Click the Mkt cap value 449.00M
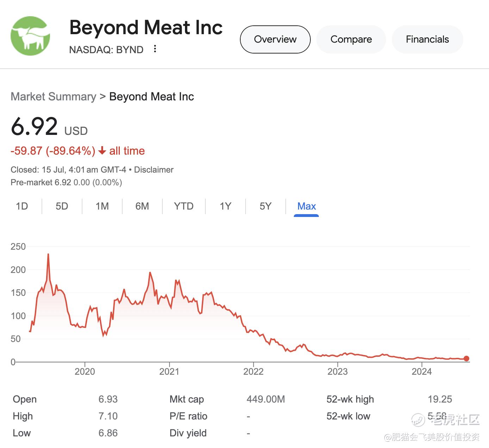Screen dimensions: 489x448 pyautogui.click(x=266, y=399)
